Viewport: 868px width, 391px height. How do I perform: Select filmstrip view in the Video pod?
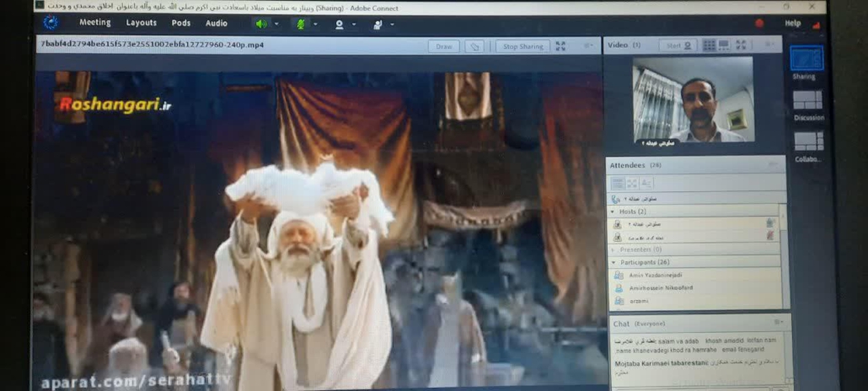coord(724,46)
